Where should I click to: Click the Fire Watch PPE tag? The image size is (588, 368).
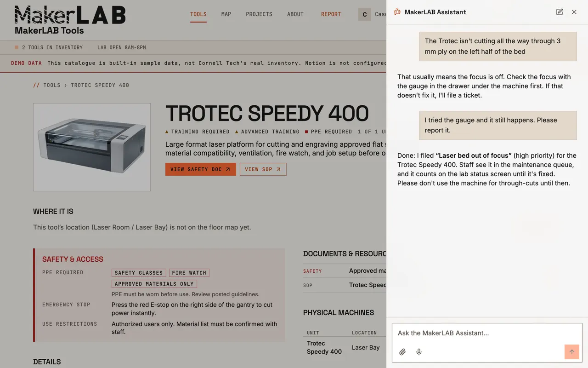click(189, 273)
